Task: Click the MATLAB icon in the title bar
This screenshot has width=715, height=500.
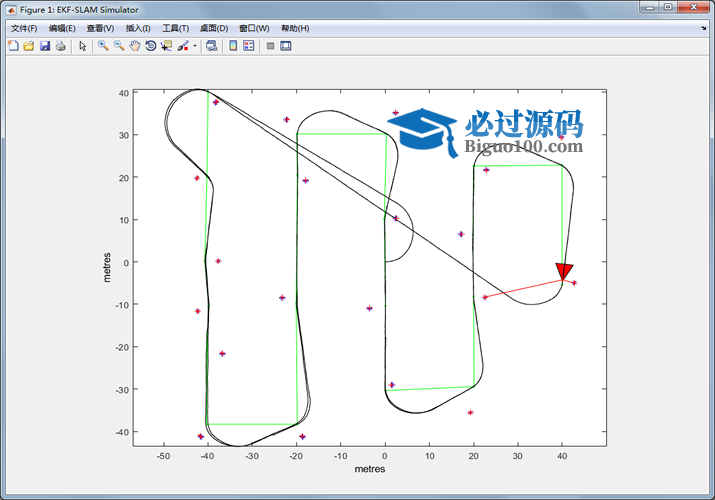Action: tap(11, 10)
